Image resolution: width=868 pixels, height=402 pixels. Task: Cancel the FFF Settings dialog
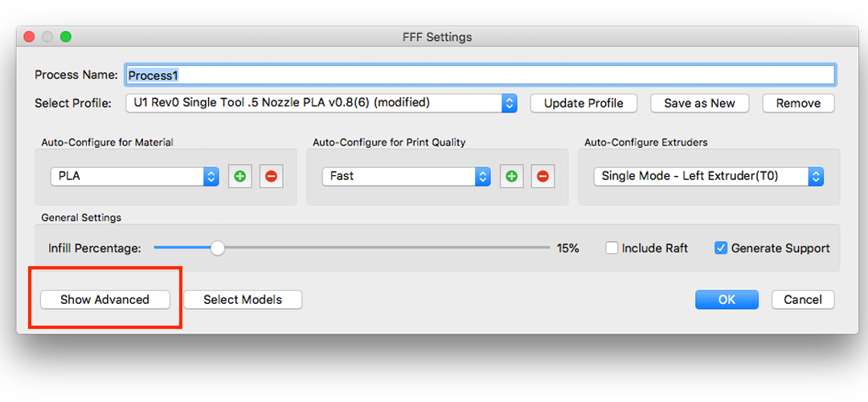pos(803,300)
